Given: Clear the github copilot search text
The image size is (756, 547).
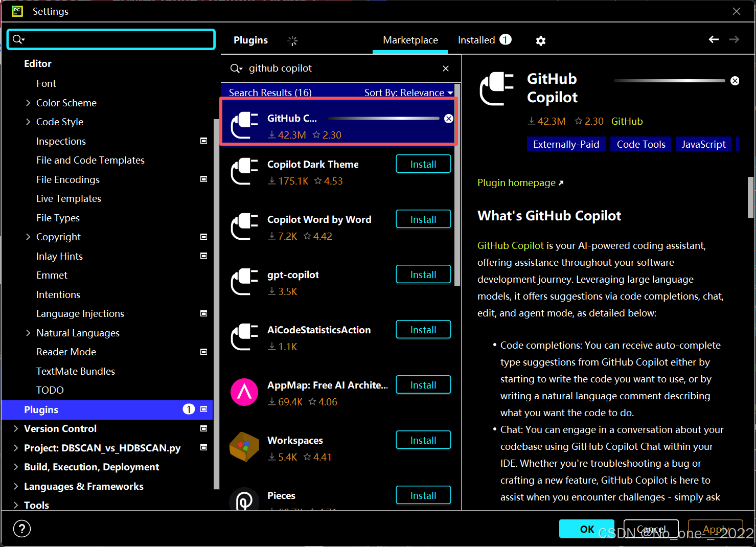Looking at the screenshot, I should (x=446, y=69).
